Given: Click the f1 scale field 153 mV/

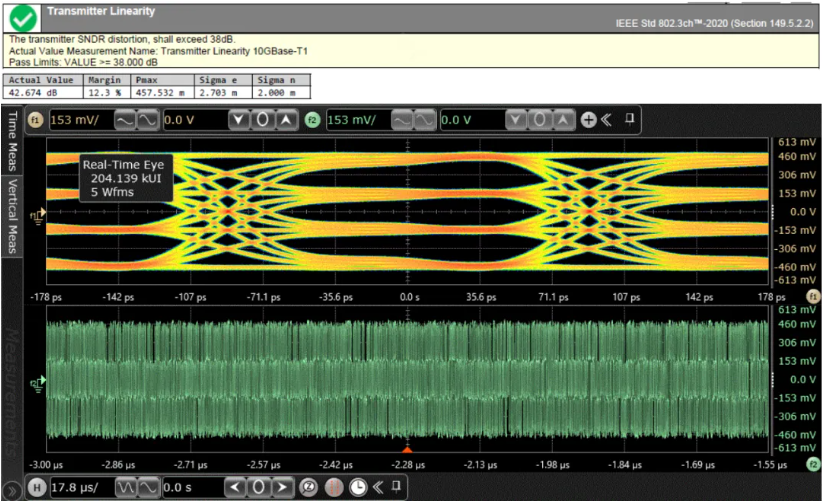Looking at the screenshot, I should 78,120.
